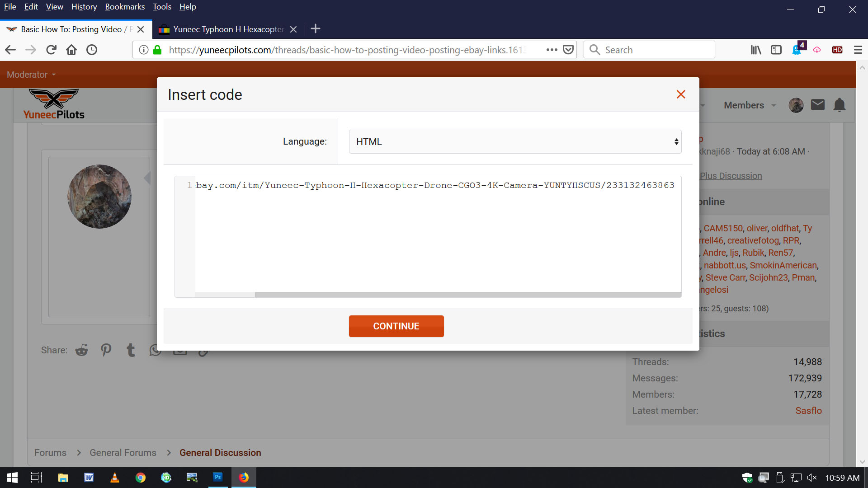Close the Yuneec Typhoon H Hexacopter tab
The image size is (868, 488).
(x=293, y=29)
